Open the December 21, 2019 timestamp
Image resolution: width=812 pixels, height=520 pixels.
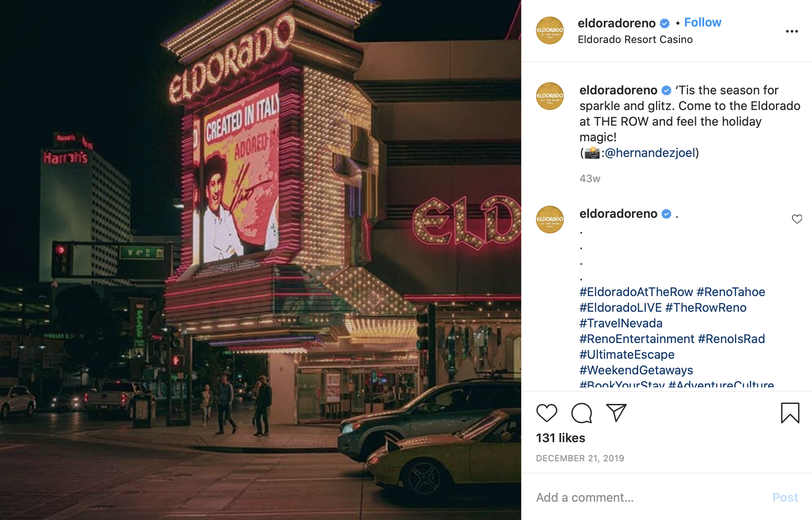580,458
